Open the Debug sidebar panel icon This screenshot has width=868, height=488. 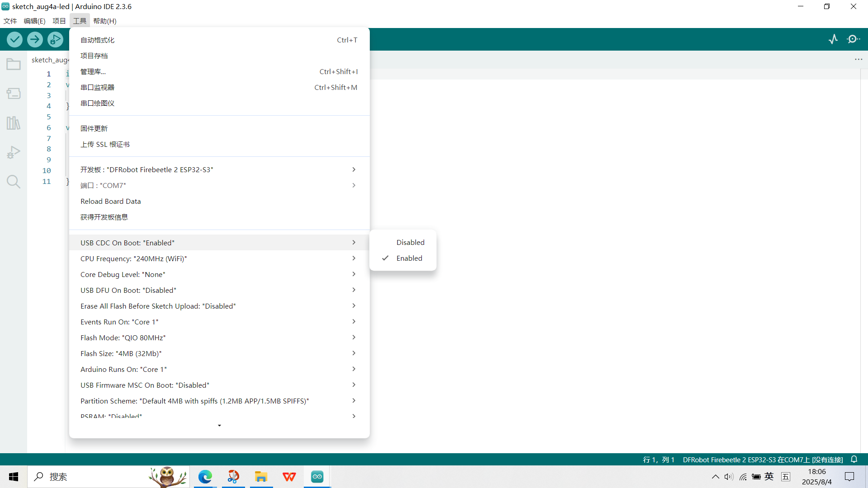[14, 152]
